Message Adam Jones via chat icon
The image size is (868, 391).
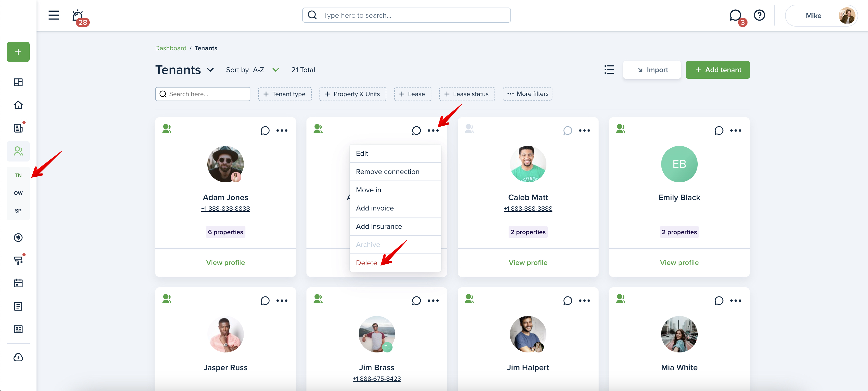coord(265,131)
